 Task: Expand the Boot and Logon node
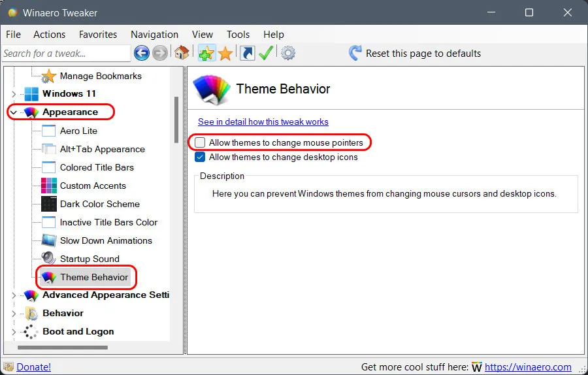(x=13, y=332)
